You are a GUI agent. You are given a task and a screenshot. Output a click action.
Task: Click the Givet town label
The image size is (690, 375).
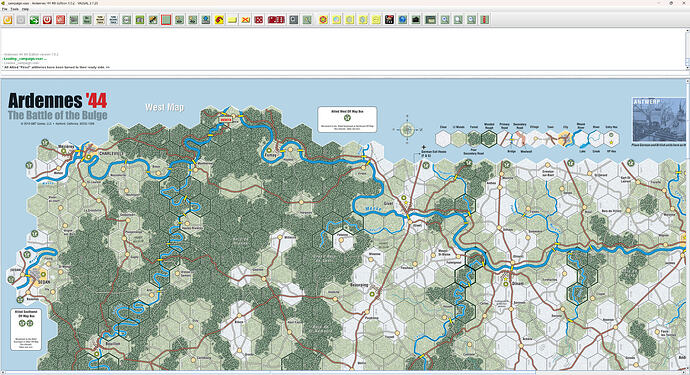[388, 203]
